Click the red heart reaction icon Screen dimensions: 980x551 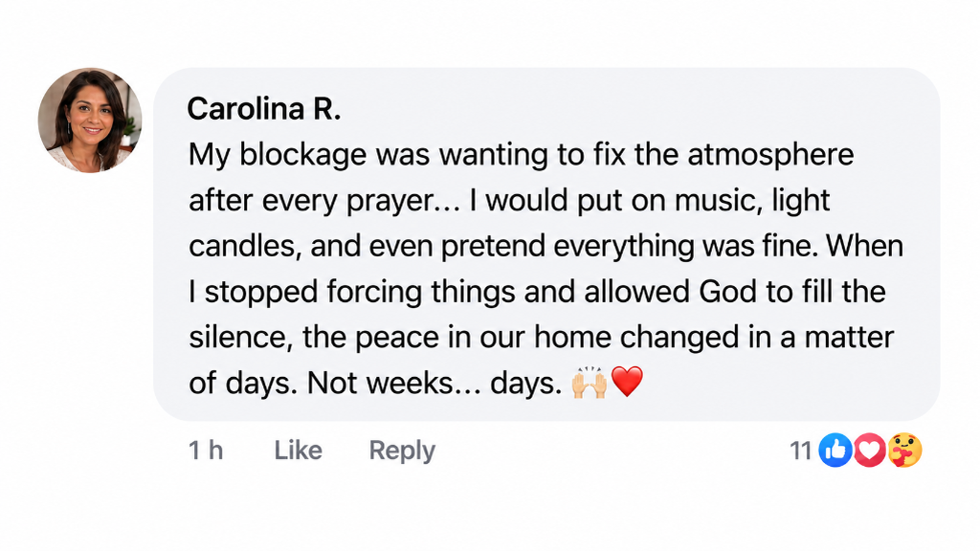click(x=869, y=450)
